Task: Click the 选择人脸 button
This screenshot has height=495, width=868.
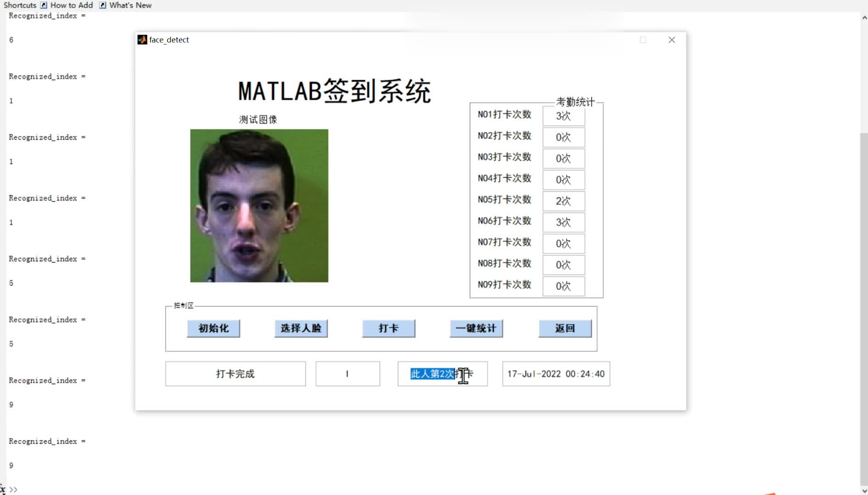Action: click(x=301, y=328)
